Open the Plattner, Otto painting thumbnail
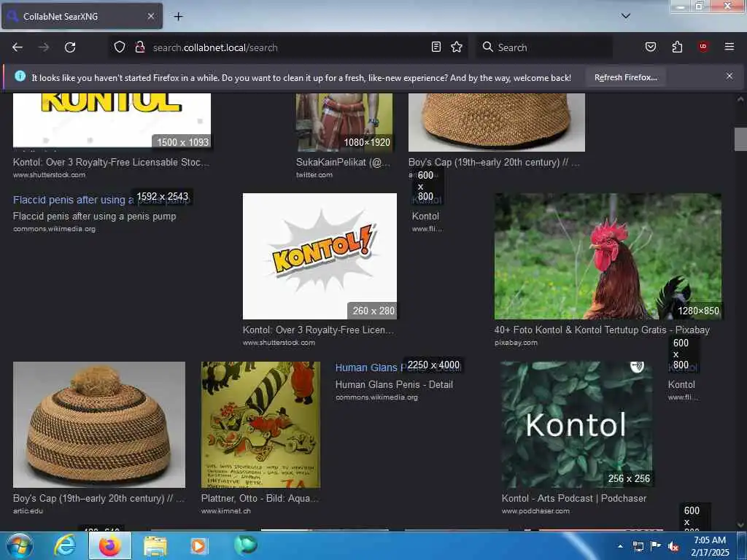This screenshot has height=560, width=747. [x=260, y=424]
